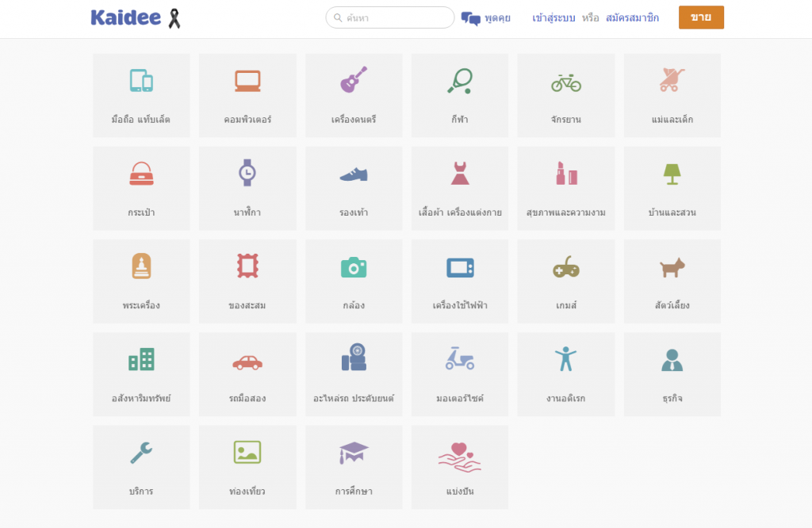
Task: Select the bicycle category icon
Action: (566, 82)
